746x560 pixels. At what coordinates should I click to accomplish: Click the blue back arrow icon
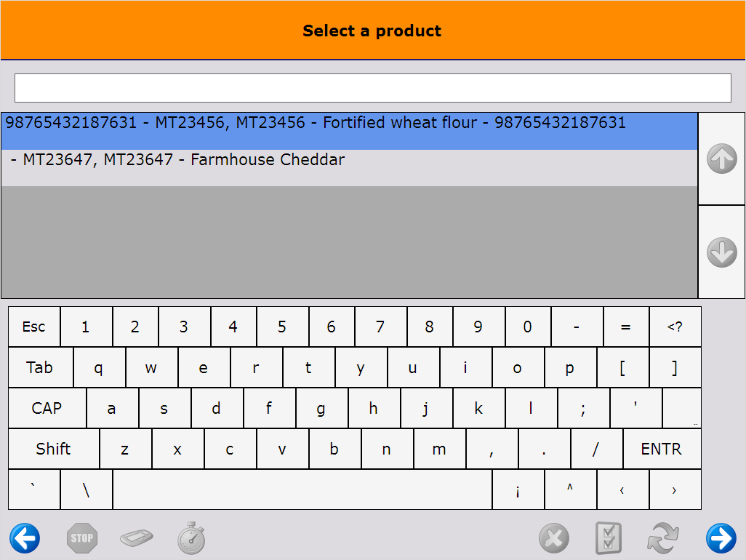(24, 537)
